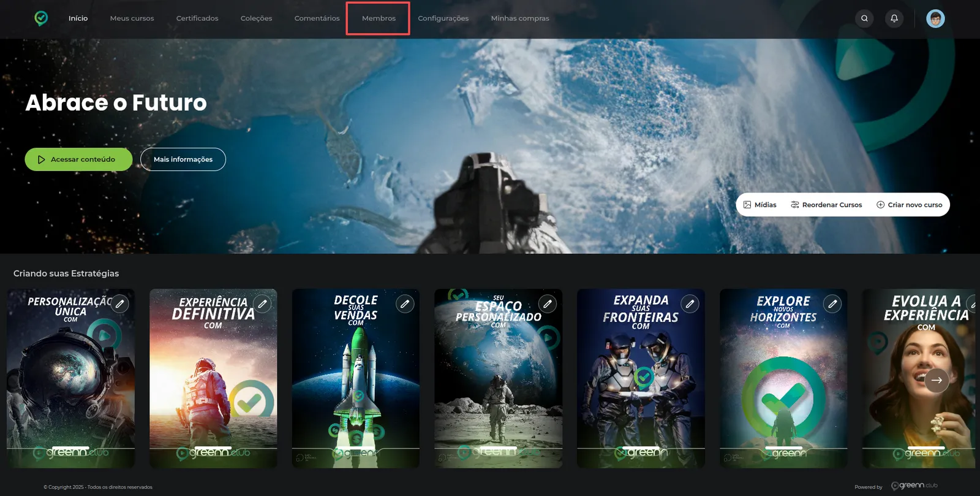This screenshot has width=980, height=496.
Task: Open Meus cursos tab
Action: (132, 18)
